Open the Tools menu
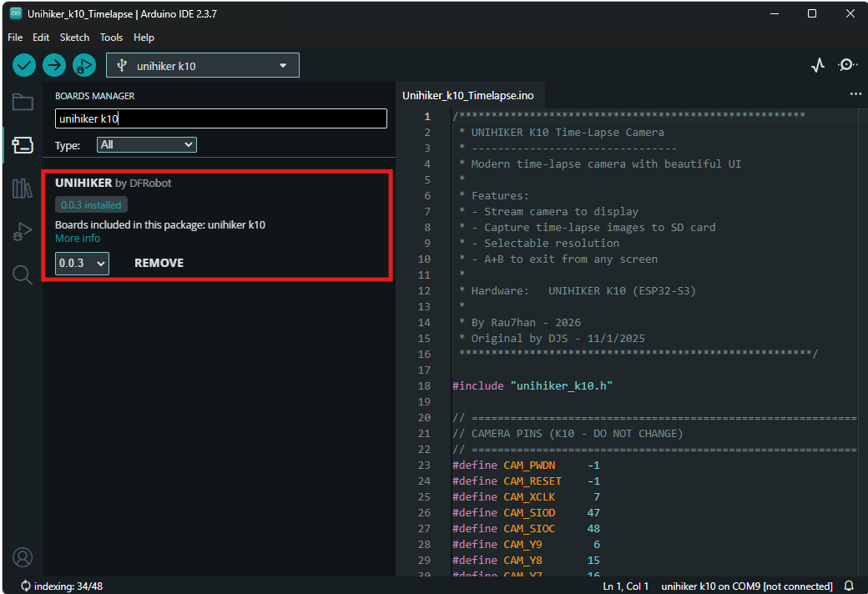Image resolution: width=868 pixels, height=594 pixels. (x=111, y=37)
